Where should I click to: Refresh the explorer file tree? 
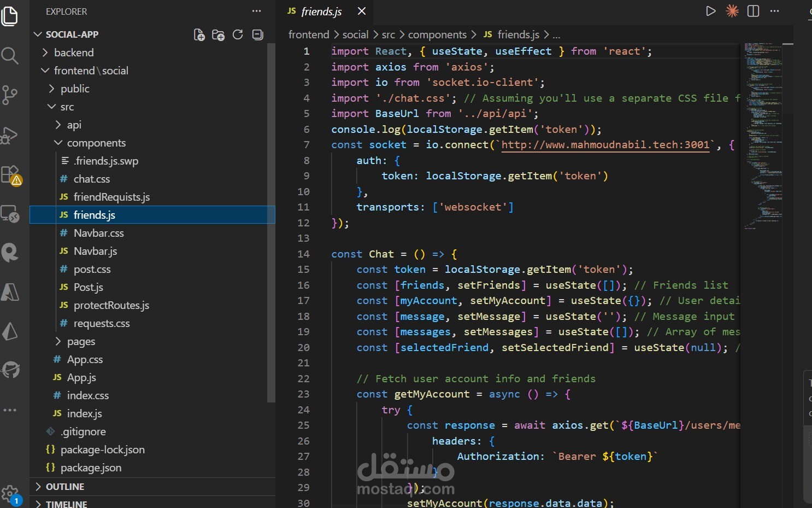[x=238, y=35]
